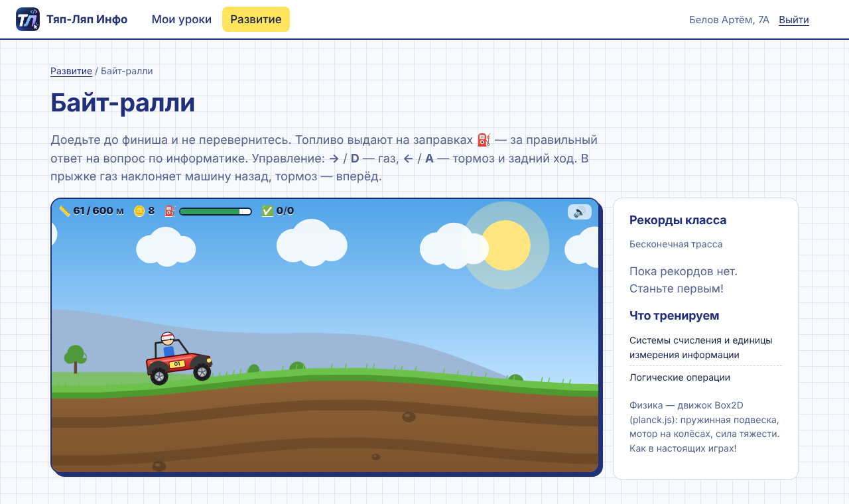
Task: Click the ruler distance icon in game HUD
Action: click(x=64, y=211)
